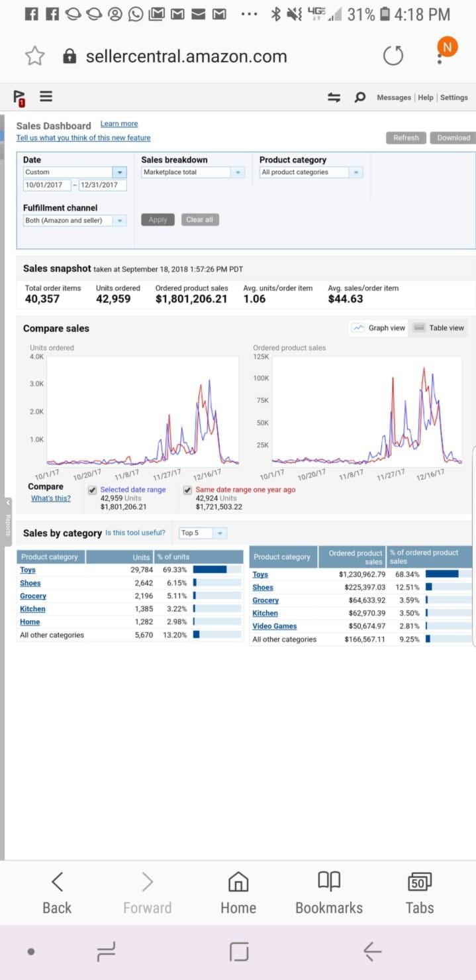Click the All other categories 13.20% bar
Image resolution: width=476 pixels, height=980 pixels.
(197, 635)
